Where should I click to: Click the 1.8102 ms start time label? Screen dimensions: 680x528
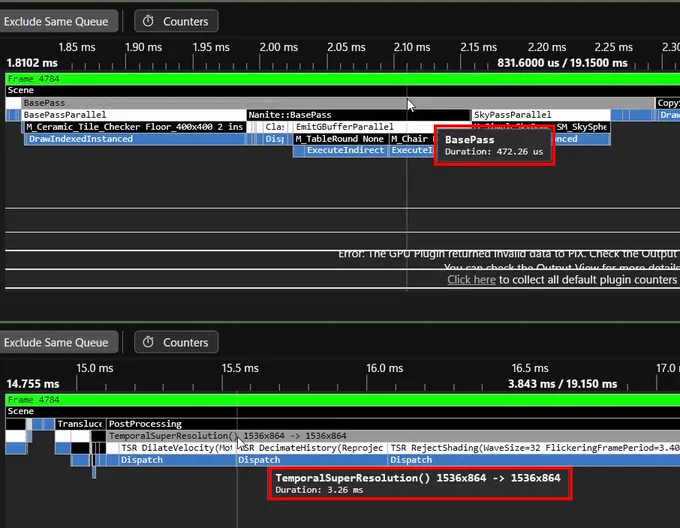tap(32, 63)
